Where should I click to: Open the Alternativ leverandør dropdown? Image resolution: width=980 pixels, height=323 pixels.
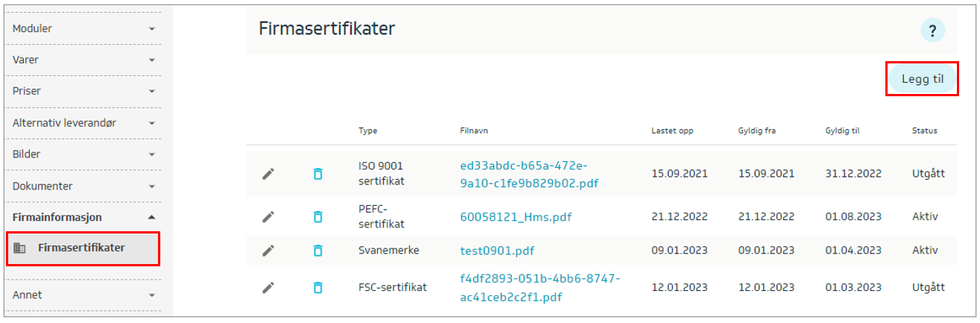click(82, 122)
